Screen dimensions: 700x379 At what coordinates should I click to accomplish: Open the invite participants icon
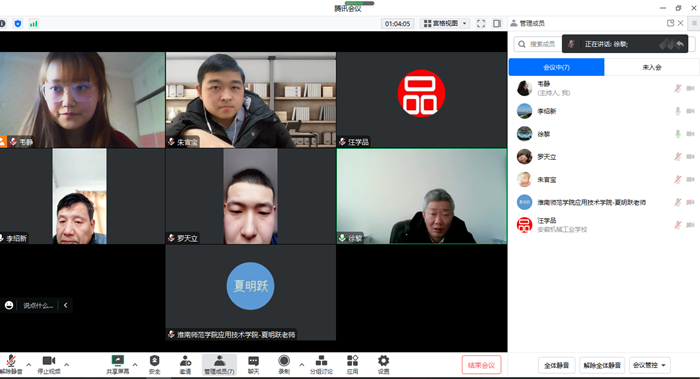tap(185, 361)
